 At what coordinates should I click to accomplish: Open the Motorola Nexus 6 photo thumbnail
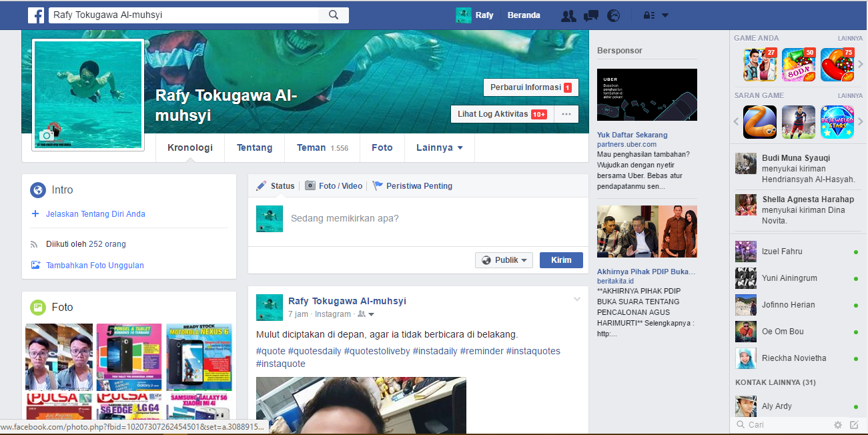pos(199,357)
